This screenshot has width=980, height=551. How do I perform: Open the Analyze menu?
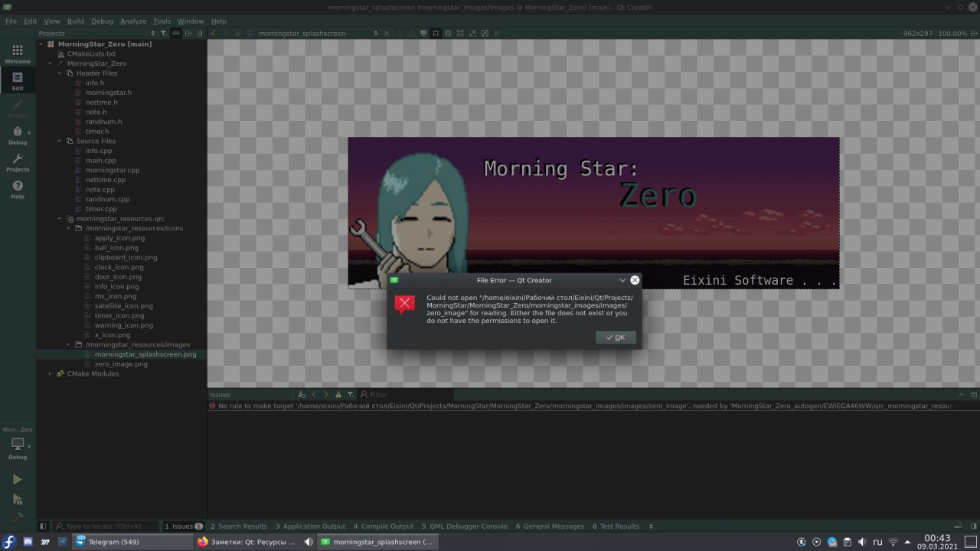point(133,21)
